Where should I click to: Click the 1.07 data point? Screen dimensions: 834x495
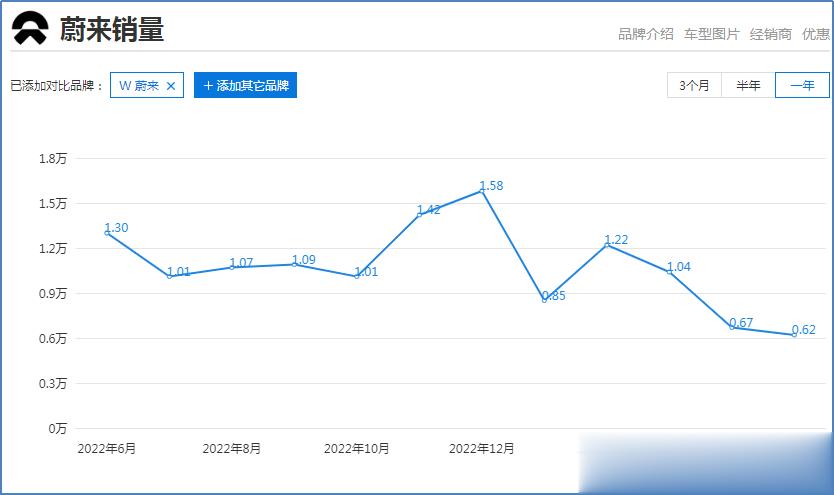click(232, 267)
